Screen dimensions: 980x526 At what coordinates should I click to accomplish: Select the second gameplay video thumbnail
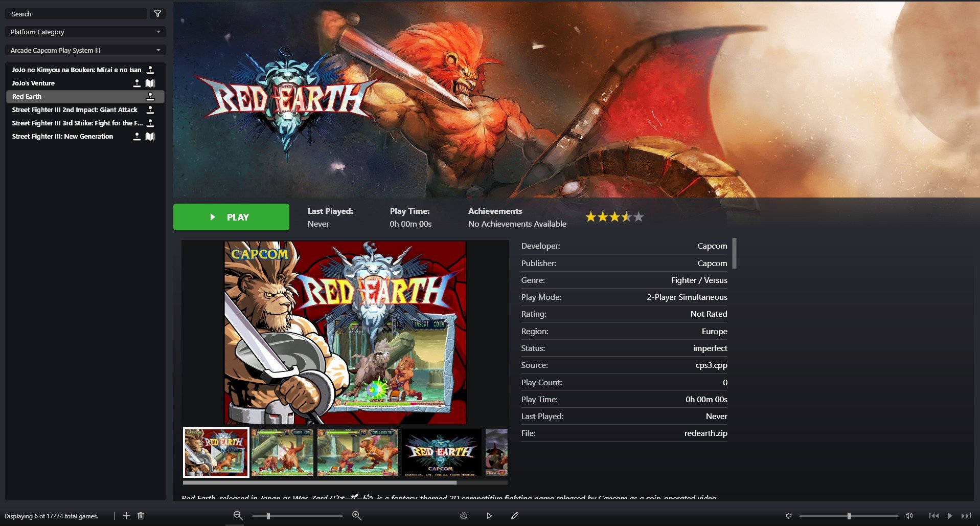click(282, 453)
